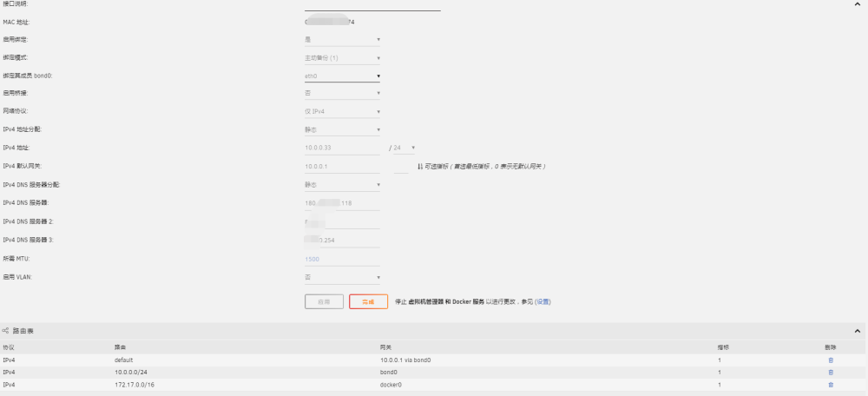This screenshot has width=868, height=396.
Task: Open the 绑定模式 dropdown showing 主动备份 (1)
Action: pos(342,57)
